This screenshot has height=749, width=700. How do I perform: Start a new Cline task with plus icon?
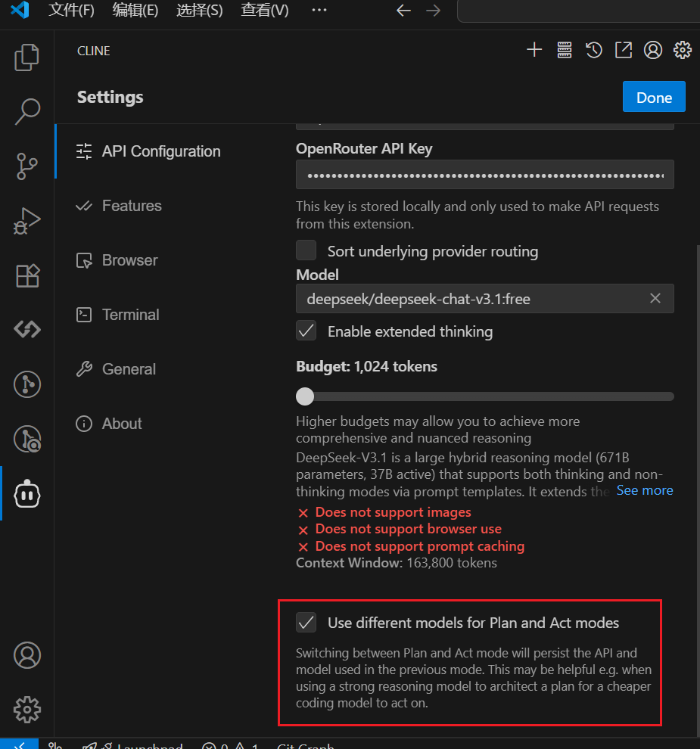(x=534, y=50)
